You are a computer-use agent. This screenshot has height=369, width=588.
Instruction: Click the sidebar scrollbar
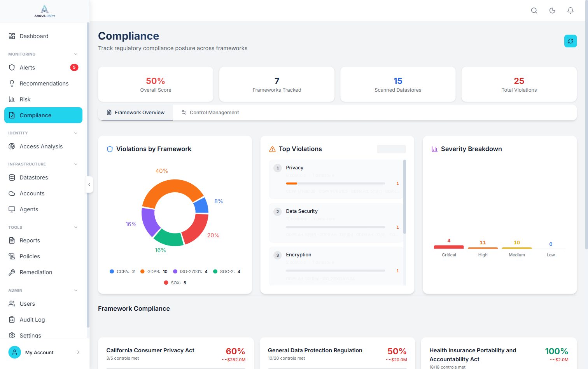tap(88, 175)
